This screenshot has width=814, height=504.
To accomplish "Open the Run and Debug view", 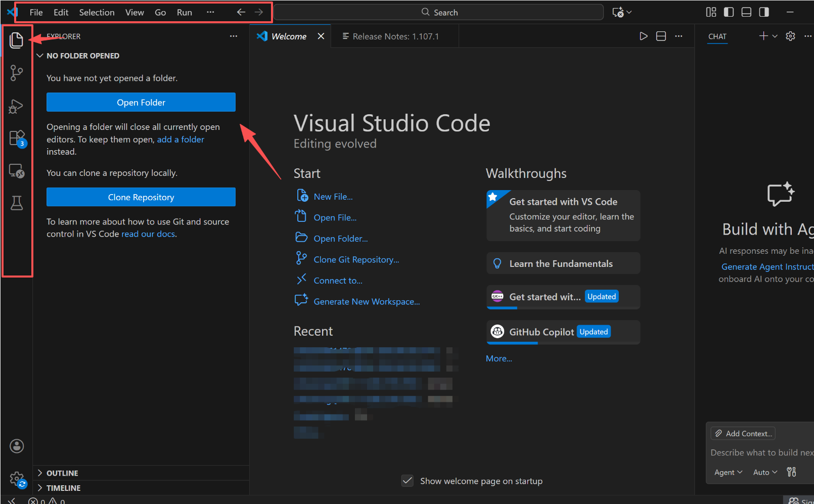I will pyautogui.click(x=17, y=106).
